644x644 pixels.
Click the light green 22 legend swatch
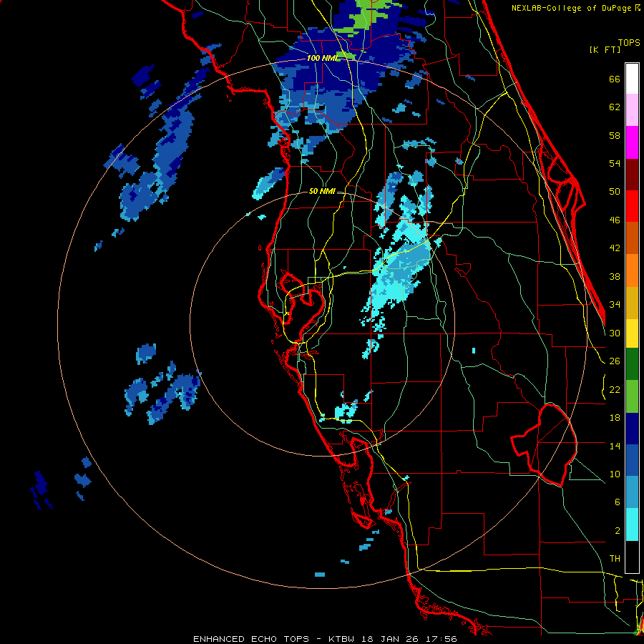[632, 396]
